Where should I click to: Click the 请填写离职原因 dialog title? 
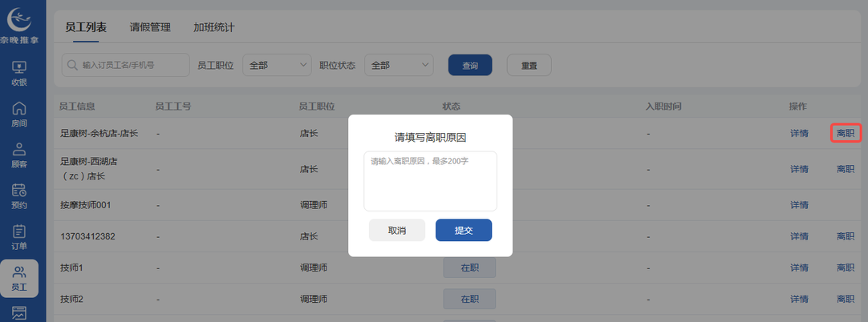click(x=430, y=138)
